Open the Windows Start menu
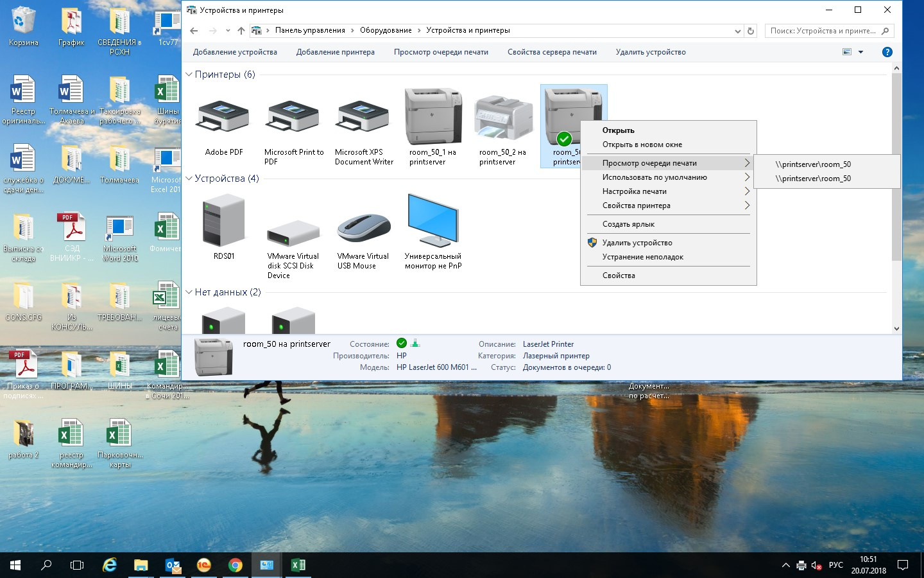Screen dimensions: 924x578 (x=15, y=565)
